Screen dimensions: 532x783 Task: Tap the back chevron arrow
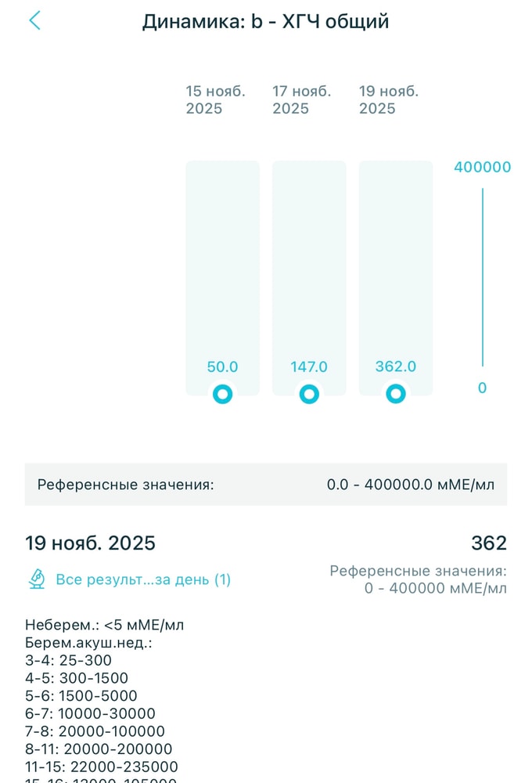pyautogui.click(x=34, y=21)
